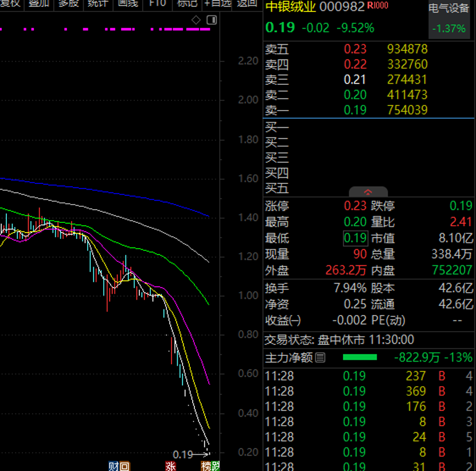Open the 电气设备 sector box

click(x=449, y=18)
